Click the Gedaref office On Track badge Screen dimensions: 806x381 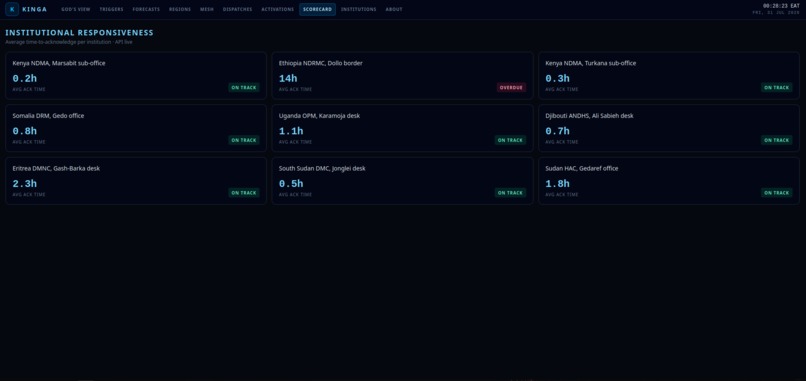click(776, 193)
